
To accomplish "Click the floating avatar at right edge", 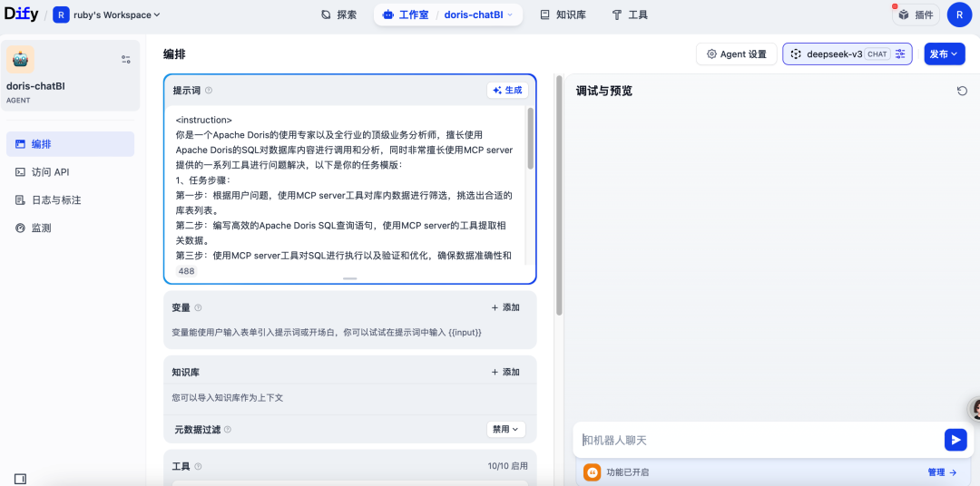I will (x=974, y=409).
